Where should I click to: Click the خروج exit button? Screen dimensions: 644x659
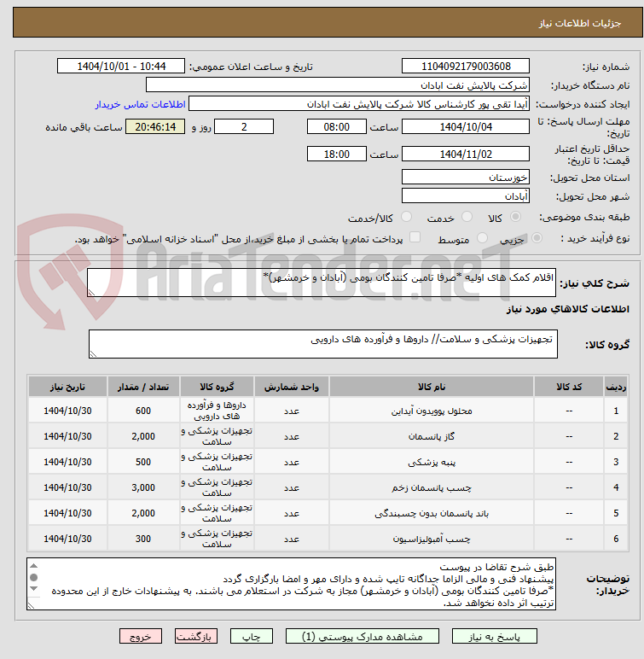141,636
